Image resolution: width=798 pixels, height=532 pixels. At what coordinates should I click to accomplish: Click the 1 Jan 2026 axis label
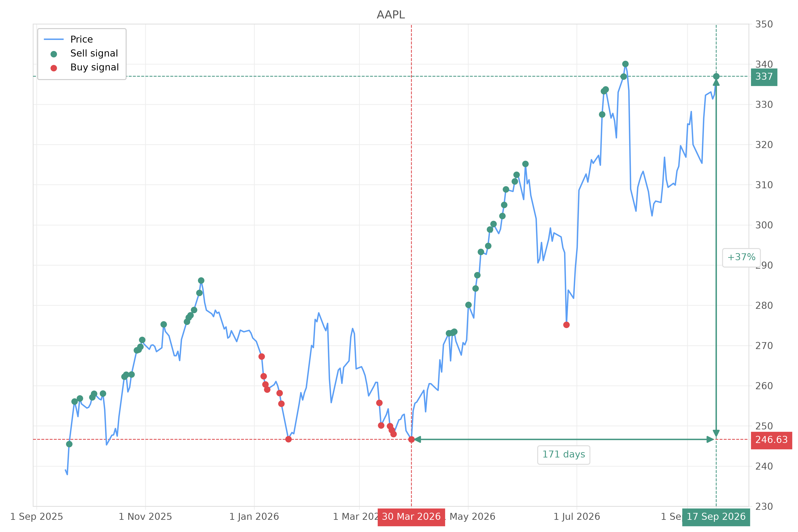click(x=254, y=517)
